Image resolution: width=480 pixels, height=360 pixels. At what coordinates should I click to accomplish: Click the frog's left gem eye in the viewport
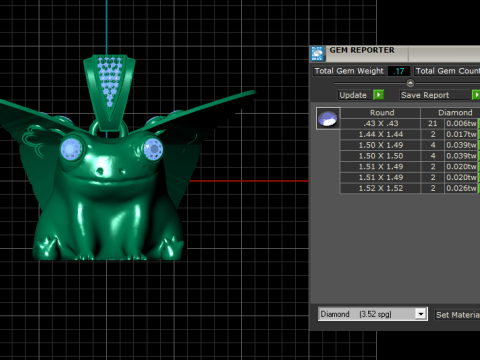pyautogui.click(x=71, y=149)
